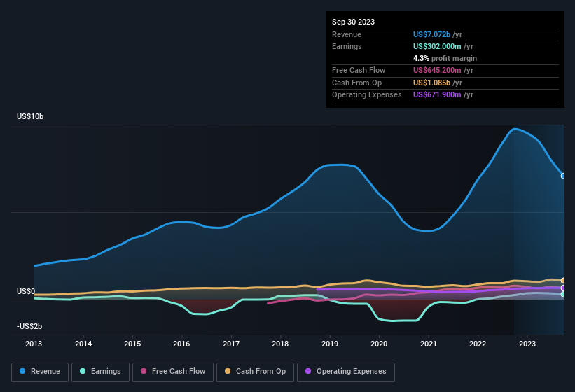The width and height of the screenshot is (575, 392).
Task: Select the 2019 x-axis label
Action: coord(330,344)
